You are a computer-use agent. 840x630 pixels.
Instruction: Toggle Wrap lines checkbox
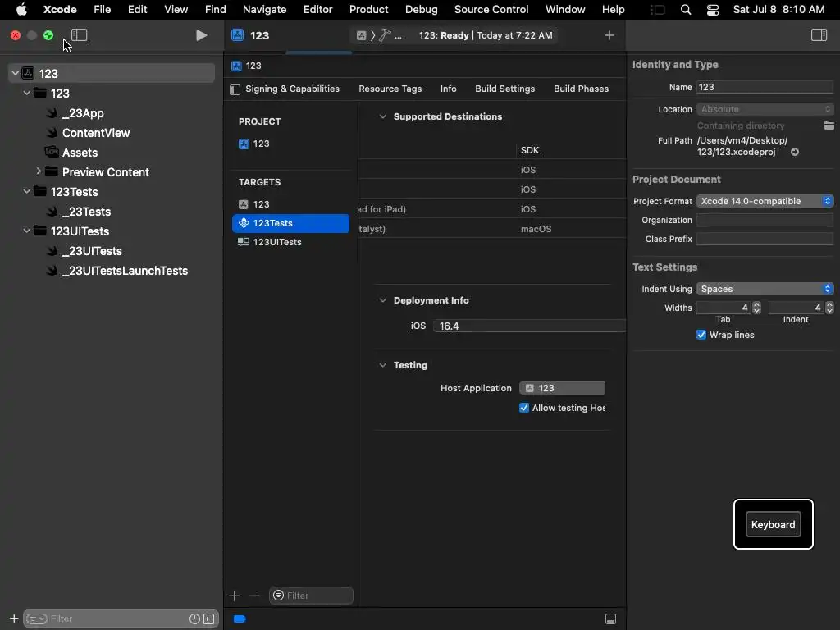[x=701, y=335]
